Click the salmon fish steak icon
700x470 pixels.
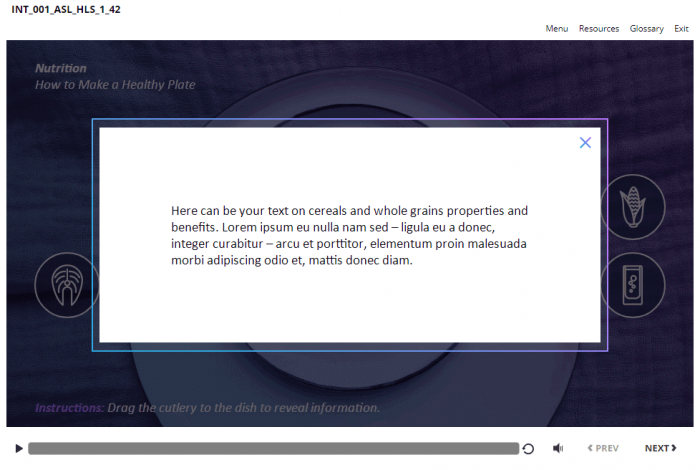(x=66, y=285)
